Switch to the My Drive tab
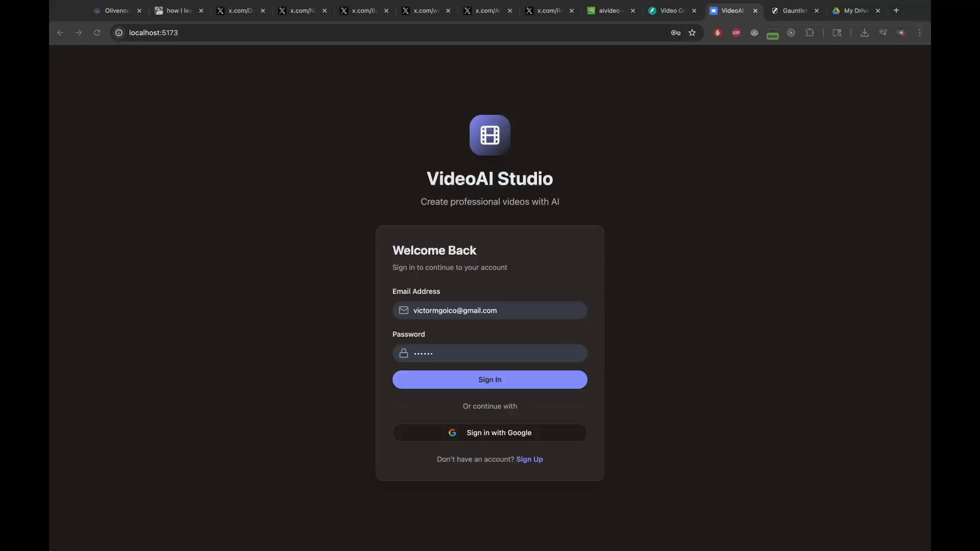Viewport: 980px width, 551px height. (x=852, y=10)
